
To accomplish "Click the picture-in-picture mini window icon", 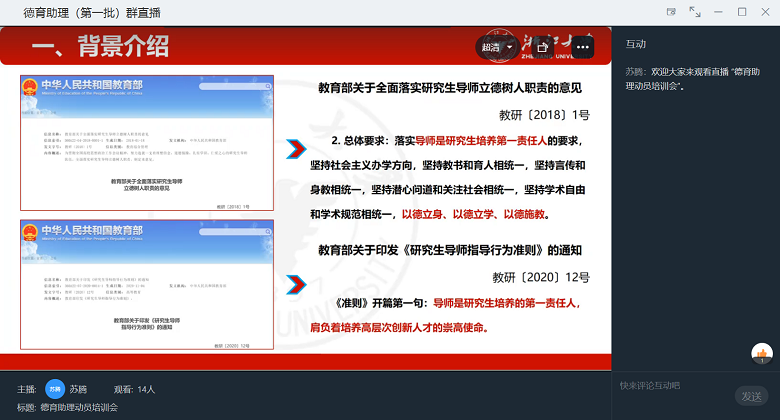I will (671, 12).
